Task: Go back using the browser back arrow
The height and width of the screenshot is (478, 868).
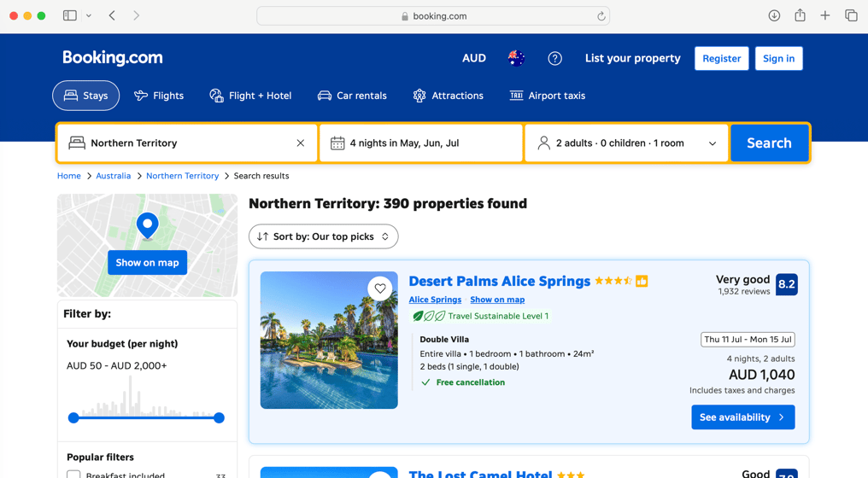Action: pyautogui.click(x=113, y=15)
